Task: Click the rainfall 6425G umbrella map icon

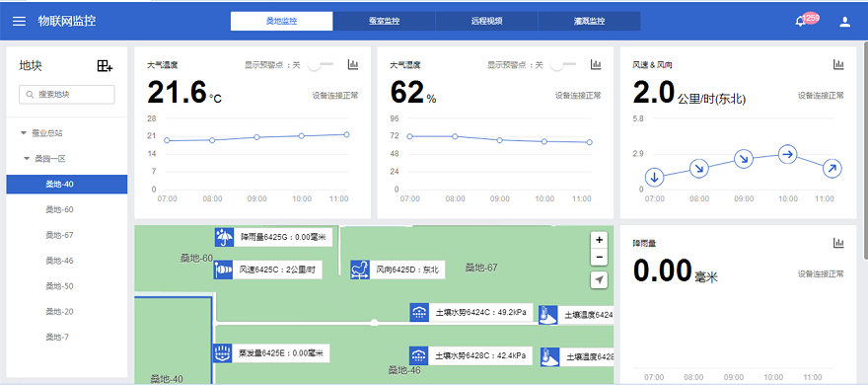Action: [x=224, y=238]
